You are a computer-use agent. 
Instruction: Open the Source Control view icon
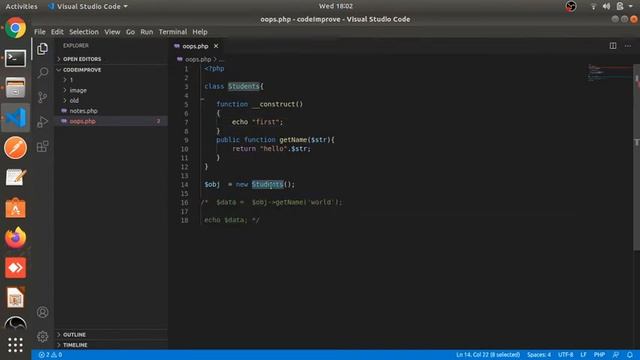tap(42, 97)
